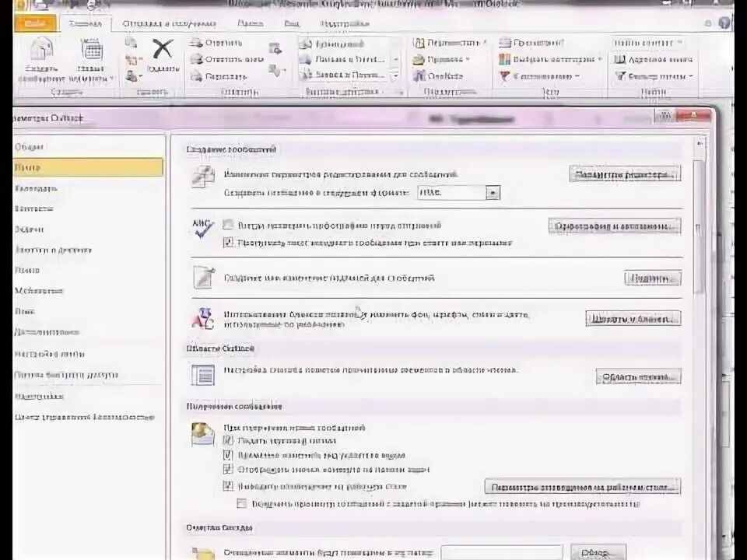Click the Подписи button
This screenshot has width=747, height=560.
(x=653, y=278)
